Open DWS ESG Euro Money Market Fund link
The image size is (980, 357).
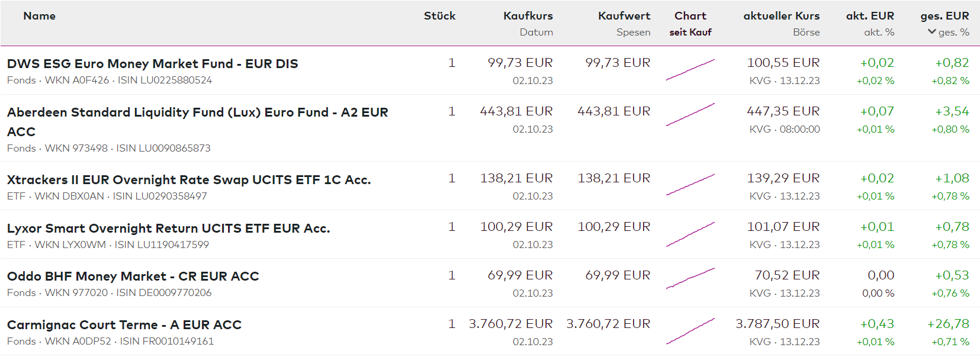point(152,64)
